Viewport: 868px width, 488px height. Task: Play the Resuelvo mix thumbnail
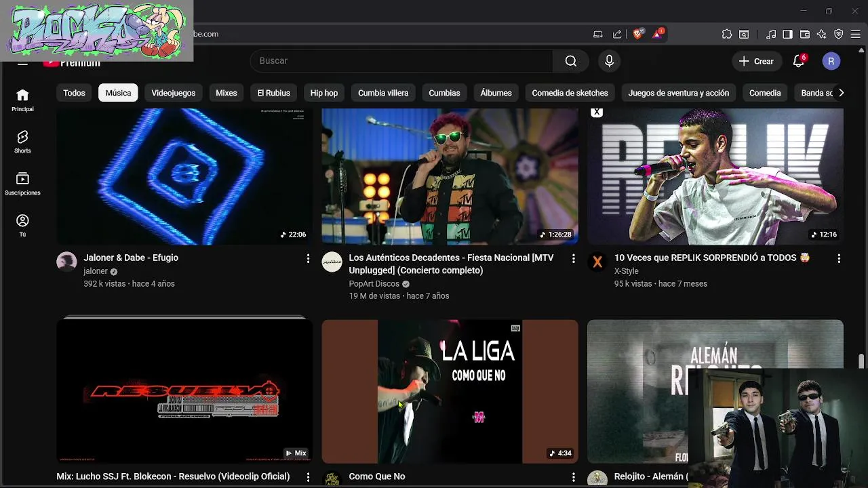tap(184, 391)
